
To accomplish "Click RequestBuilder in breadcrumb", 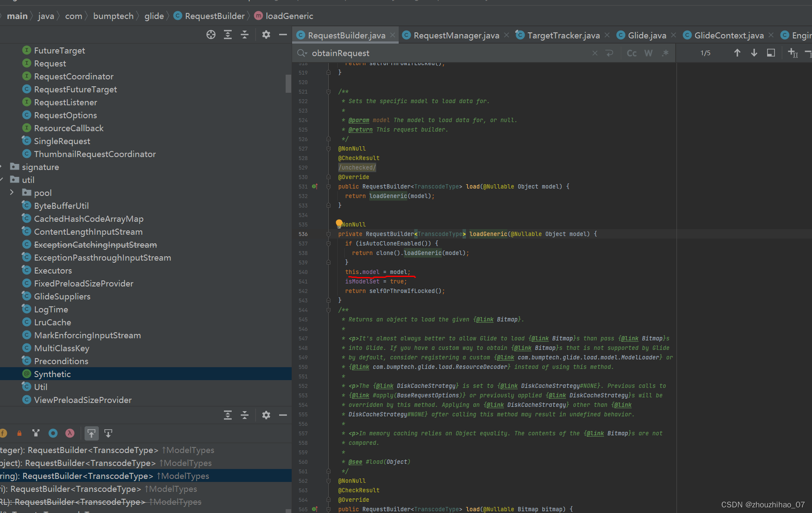I will click(209, 16).
